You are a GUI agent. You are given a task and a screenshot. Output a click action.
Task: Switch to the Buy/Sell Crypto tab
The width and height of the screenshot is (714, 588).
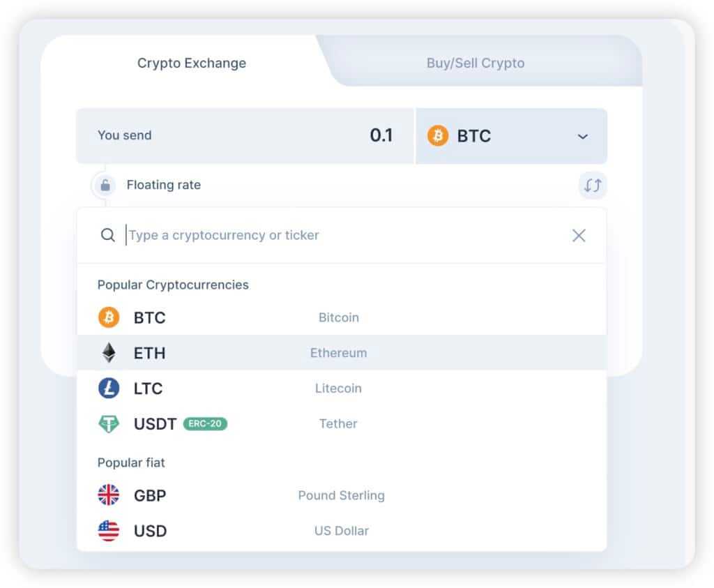(476, 63)
